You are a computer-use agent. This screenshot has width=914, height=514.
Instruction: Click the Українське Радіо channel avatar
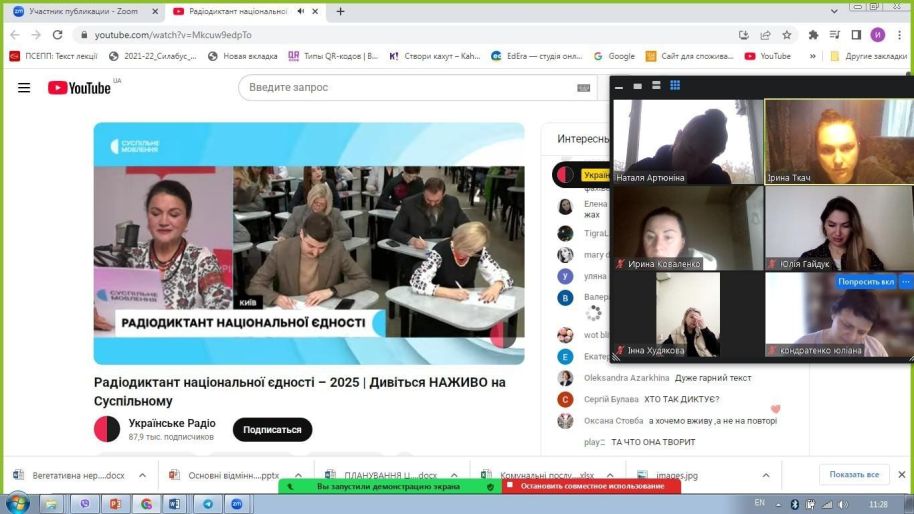coord(107,429)
